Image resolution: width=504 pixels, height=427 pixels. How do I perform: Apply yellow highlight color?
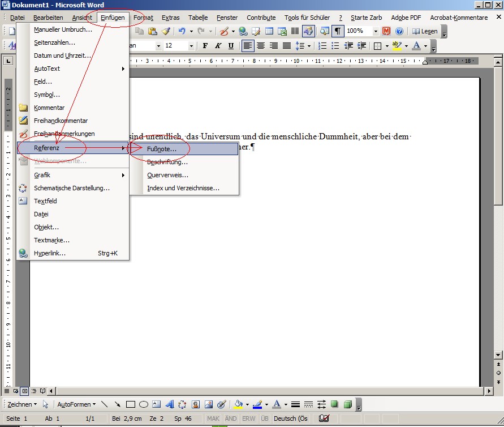click(x=397, y=46)
